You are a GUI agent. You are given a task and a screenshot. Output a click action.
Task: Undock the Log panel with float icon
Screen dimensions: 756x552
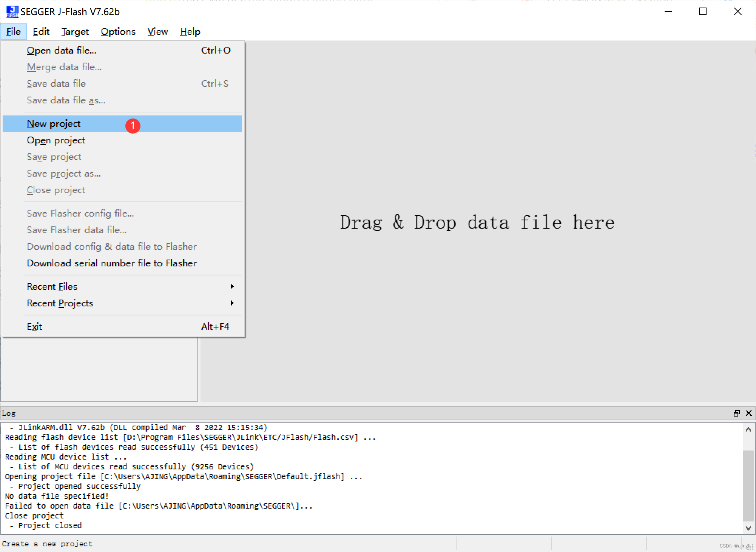pyautogui.click(x=736, y=413)
